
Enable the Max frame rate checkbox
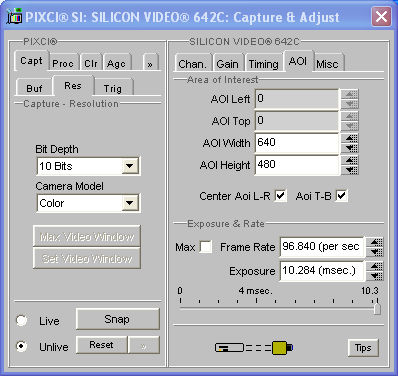[206, 247]
